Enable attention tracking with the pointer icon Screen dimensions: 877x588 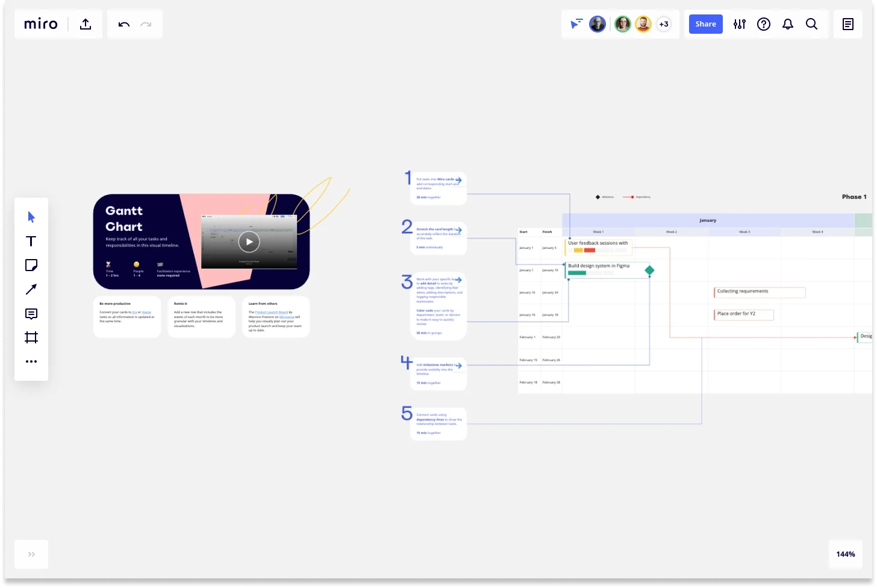point(576,24)
